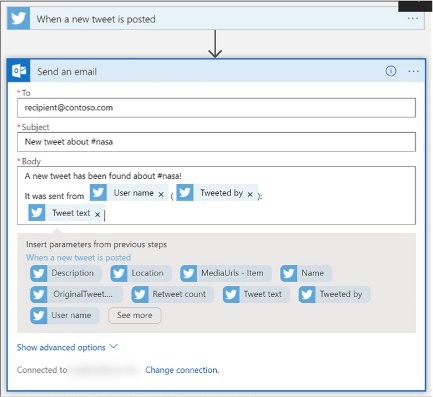433x397 pixels.
Task: Remove Tweeted by token from the body
Action: point(250,194)
